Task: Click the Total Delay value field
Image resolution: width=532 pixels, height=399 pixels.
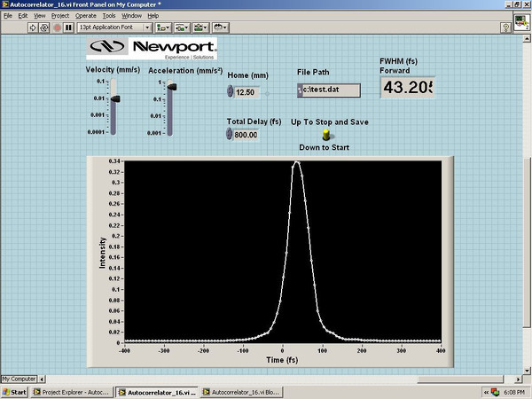Action: [246, 135]
